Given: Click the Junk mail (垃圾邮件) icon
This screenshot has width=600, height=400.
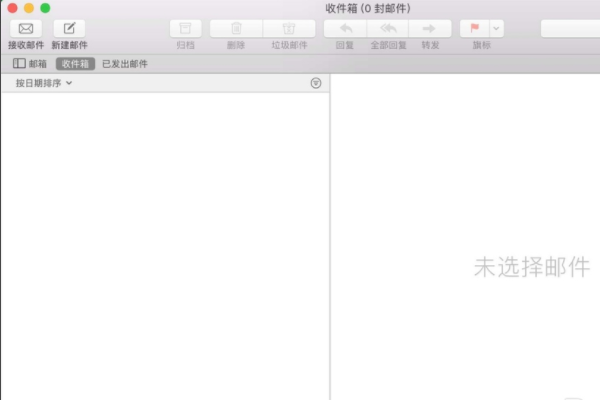Looking at the screenshot, I should [289, 29].
